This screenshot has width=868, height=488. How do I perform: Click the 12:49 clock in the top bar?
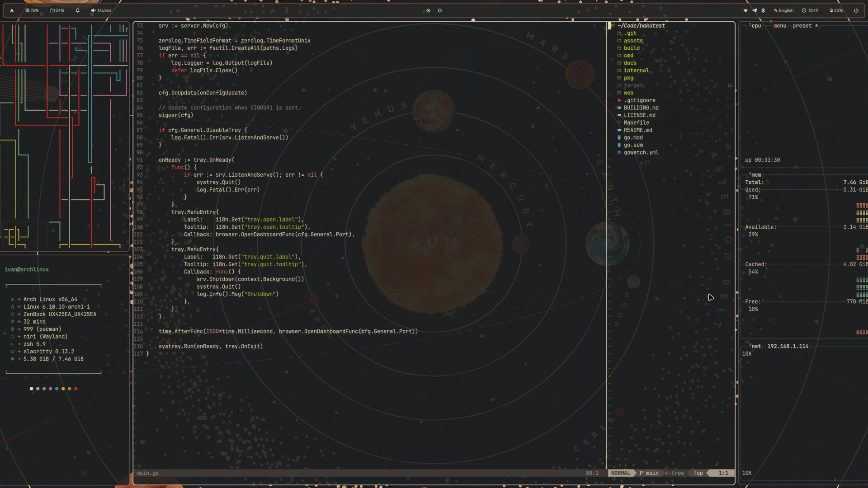810,10
